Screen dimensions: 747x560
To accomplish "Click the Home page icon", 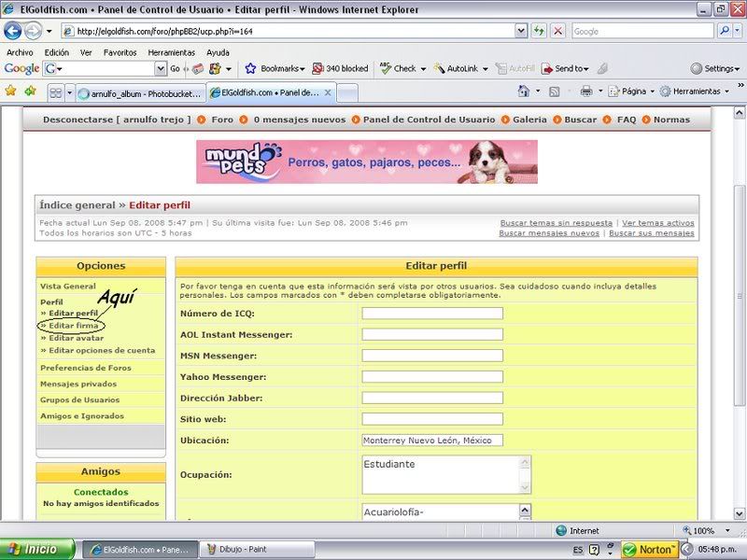I will click(523, 91).
